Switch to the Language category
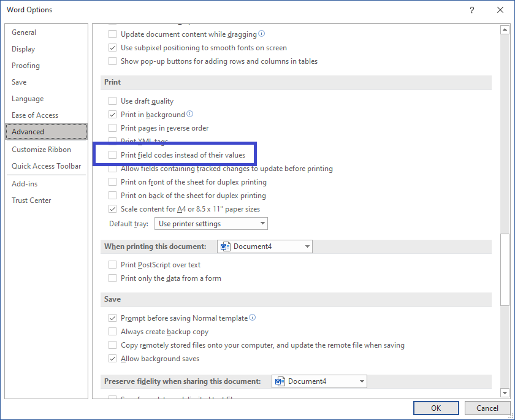This screenshot has height=420, width=515. (x=47, y=99)
